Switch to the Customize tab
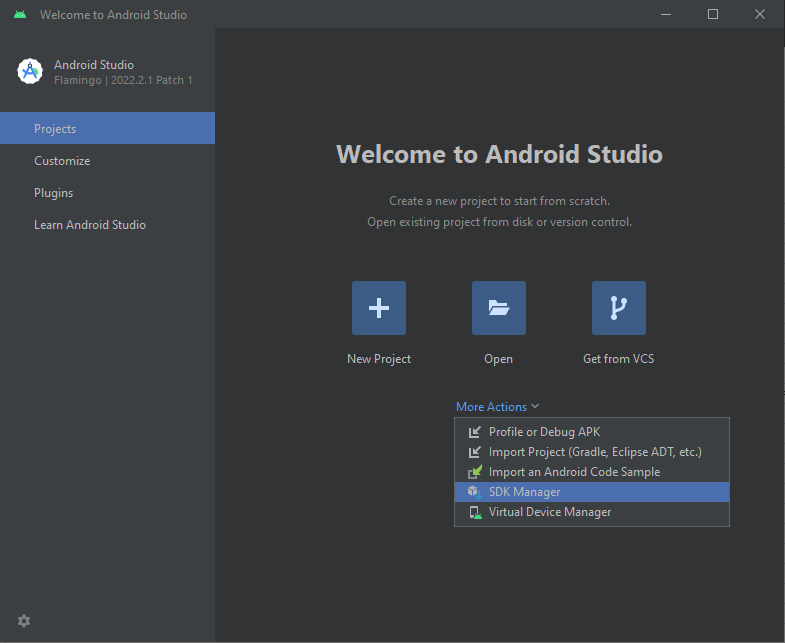785x643 pixels. pos(62,161)
